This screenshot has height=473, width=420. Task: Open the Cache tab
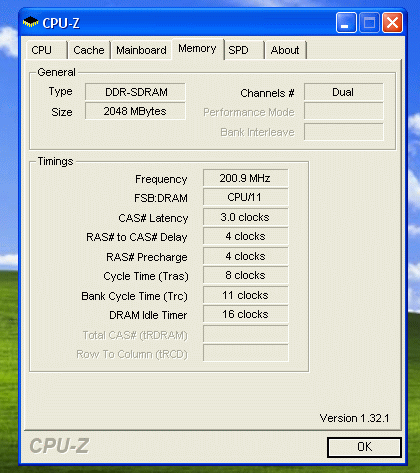click(89, 50)
